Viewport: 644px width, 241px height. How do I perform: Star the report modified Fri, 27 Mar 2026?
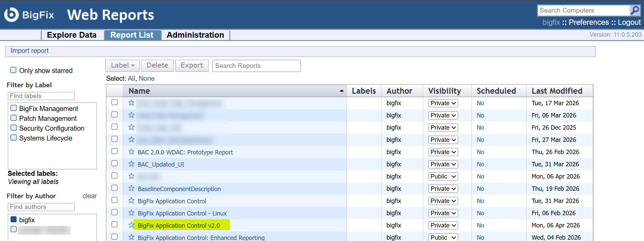coord(131,140)
